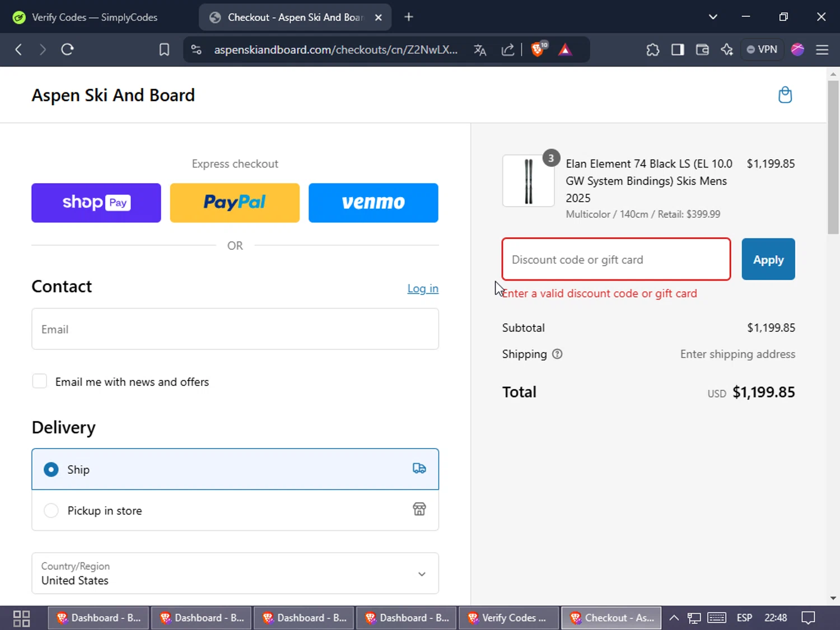Click the network tray icon
Image resolution: width=840 pixels, height=630 pixels.
[x=694, y=618]
